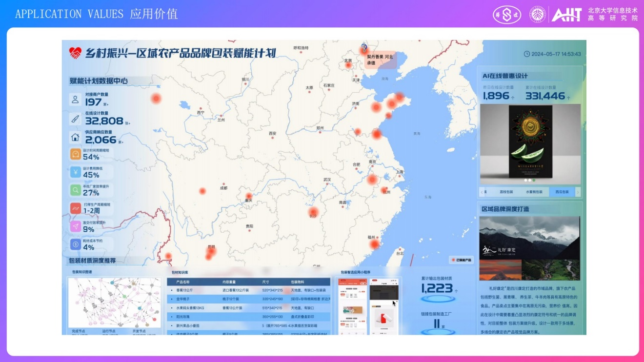The image size is (644, 362).
Task: Click the merchant count person icon
Action: [75, 100]
